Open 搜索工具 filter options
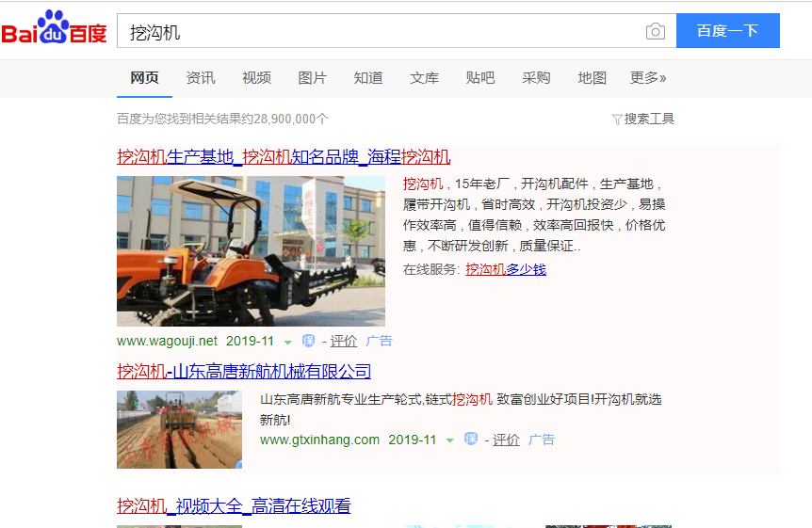Screen dimensions: 812x528 click(643, 119)
